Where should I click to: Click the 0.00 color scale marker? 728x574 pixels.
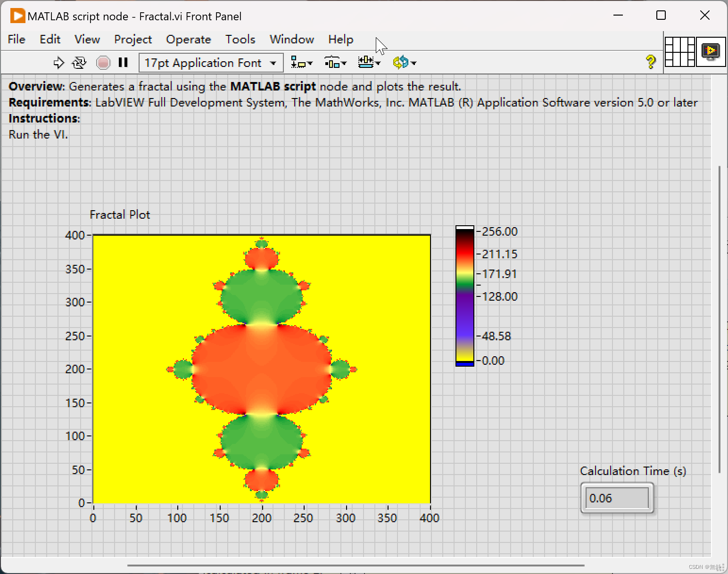point(493,361)
